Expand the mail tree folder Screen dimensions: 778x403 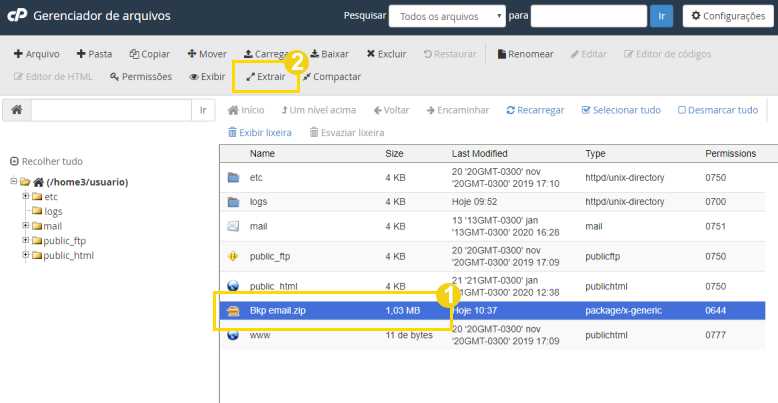[25, 225]
